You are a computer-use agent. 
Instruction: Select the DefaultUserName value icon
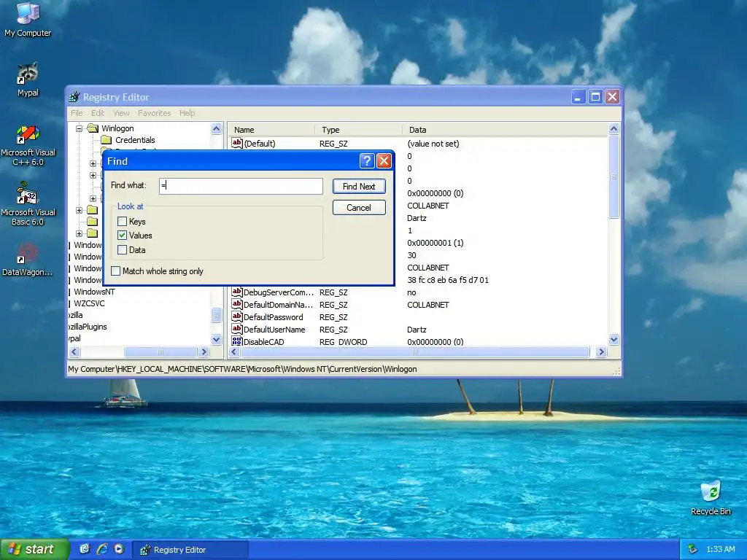(x=237, y=329)
